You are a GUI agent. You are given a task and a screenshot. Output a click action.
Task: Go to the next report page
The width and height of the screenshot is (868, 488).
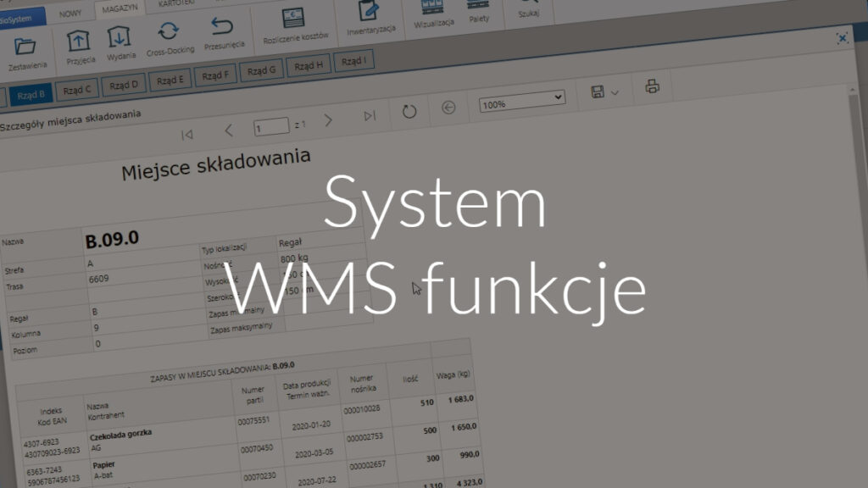(328, 120)
